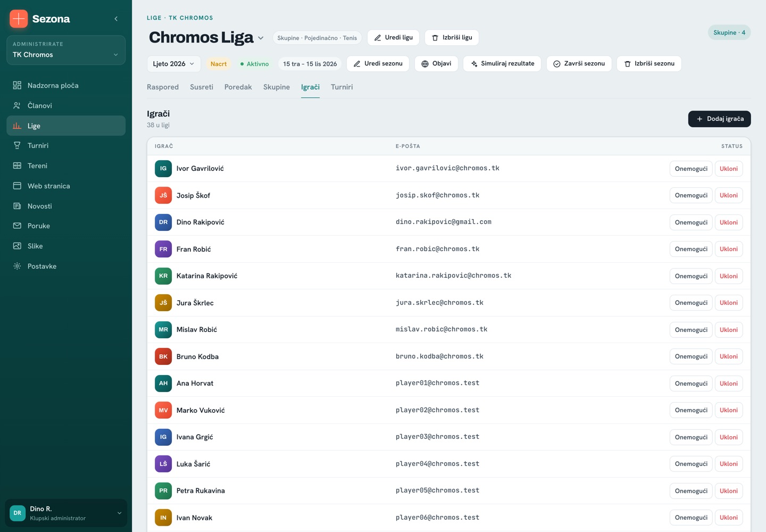Click the IG avatar of Ivor Gavrilović
Image resolution: width=766 pixels, height=532 pixels.
pyautogui.click(x=163, y=169)
